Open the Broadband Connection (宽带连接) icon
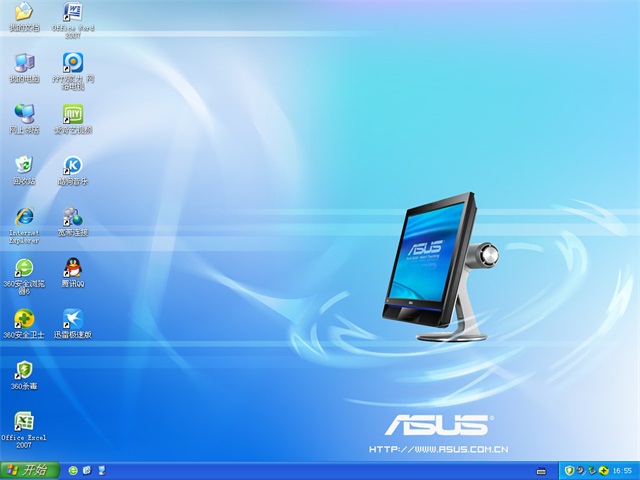Viewport: 640px width, 480px height. pos(72,217)
